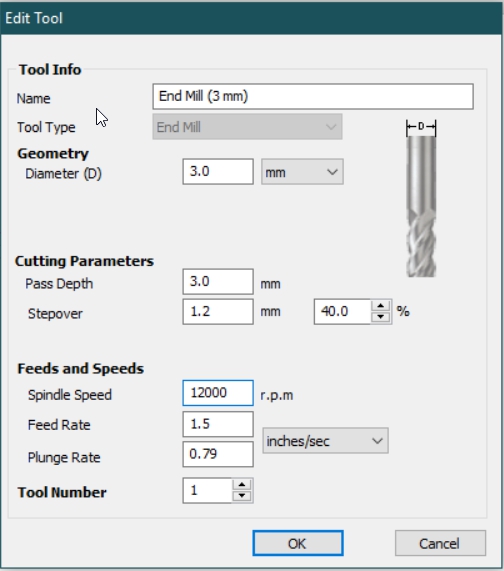Decrement Tool Number using down arrow

(242, 496)
